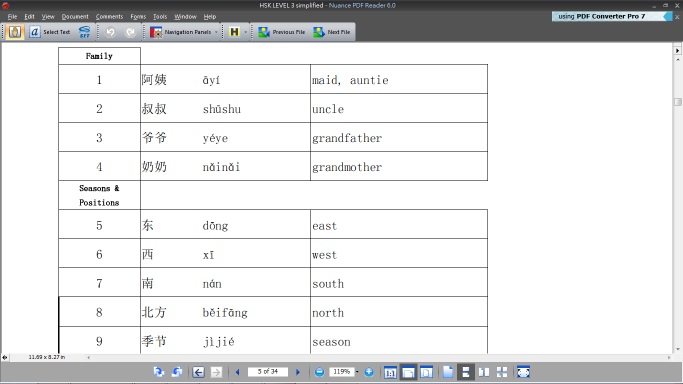Expand the Navigation Panels dropdown arrow

pos(216,32)
